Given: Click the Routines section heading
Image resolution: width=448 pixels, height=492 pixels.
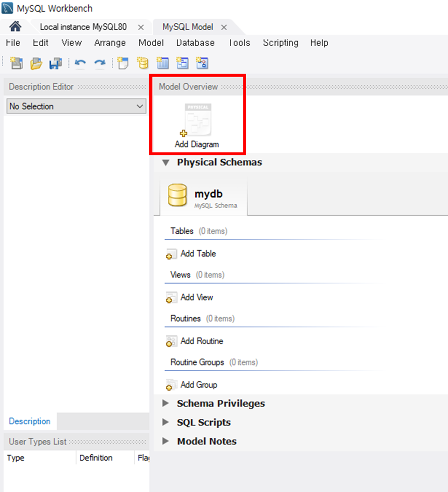Looking at the screenshot, I should pyautogui.click(x=186, y=319).
